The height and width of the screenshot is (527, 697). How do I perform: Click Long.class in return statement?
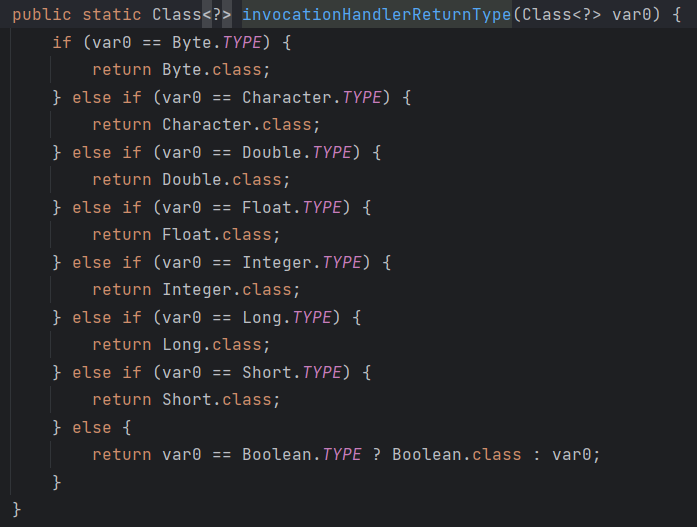point(212,345)
